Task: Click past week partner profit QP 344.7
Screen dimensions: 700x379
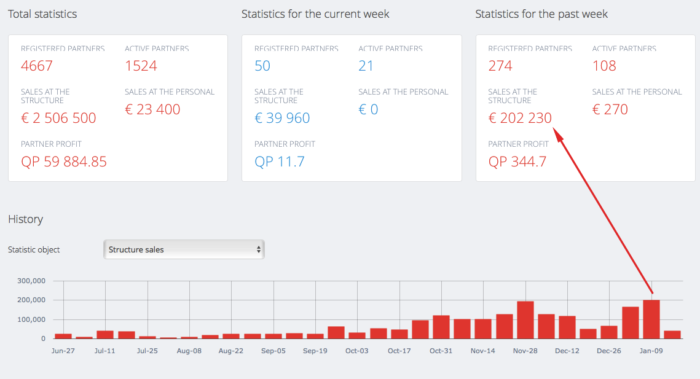Action: click(x=517, y=162)
